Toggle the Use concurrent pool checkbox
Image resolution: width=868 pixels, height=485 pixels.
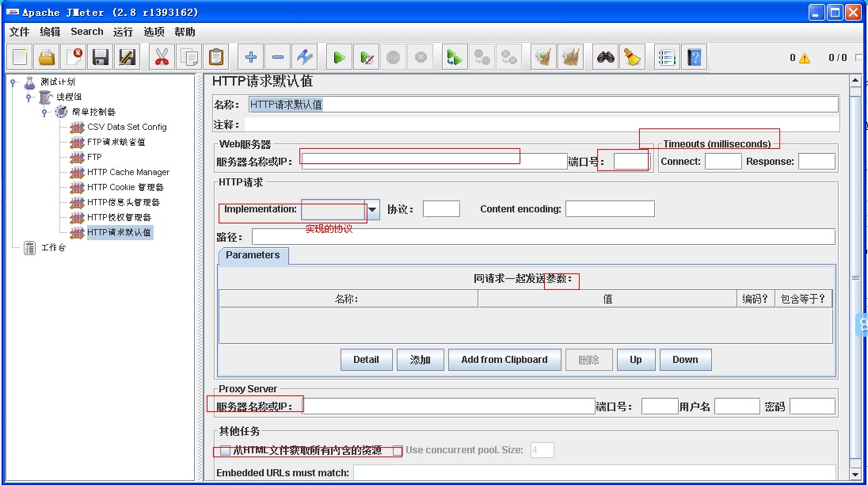(x=398, y=450)
